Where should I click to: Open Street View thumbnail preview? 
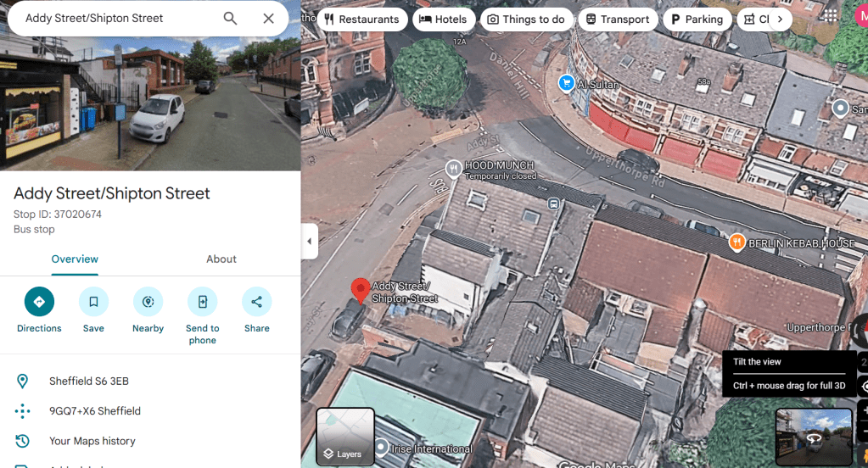pyautogui.click(x=813, y=437)
